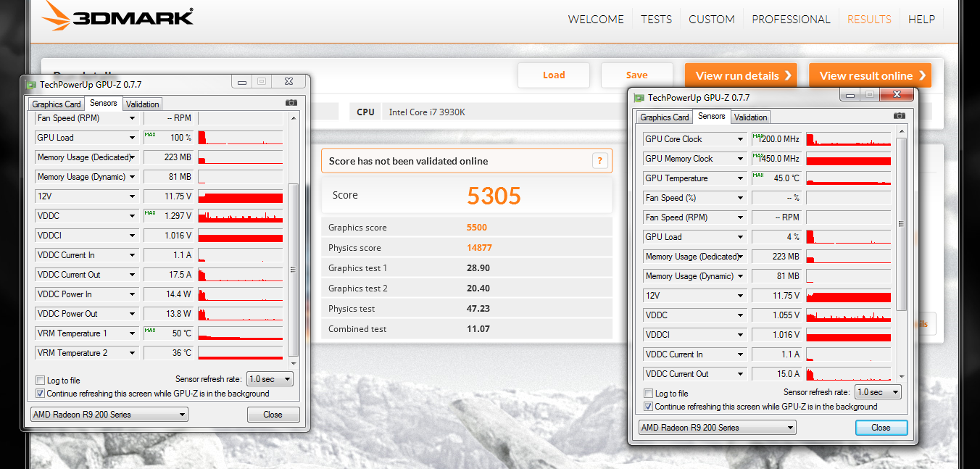Click the Graphics score value 5500
This screenshot has width=980, height=469.
coord(477,228)
